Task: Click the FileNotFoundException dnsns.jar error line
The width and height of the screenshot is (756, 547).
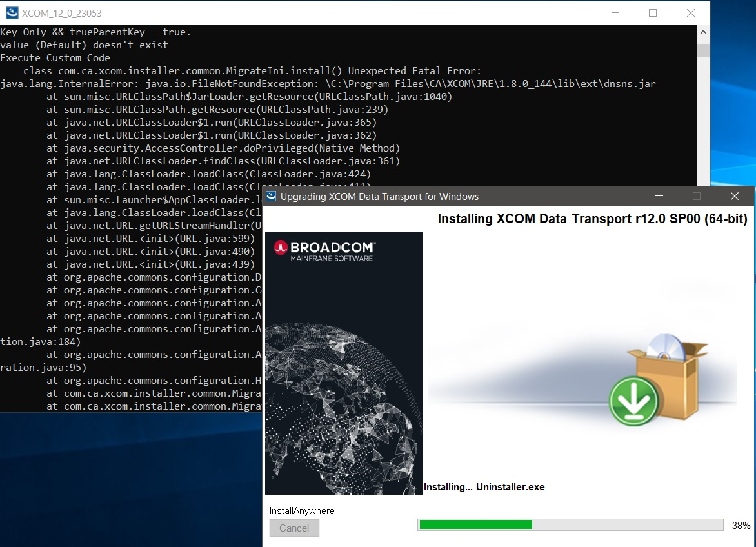Action: (328, 84)
